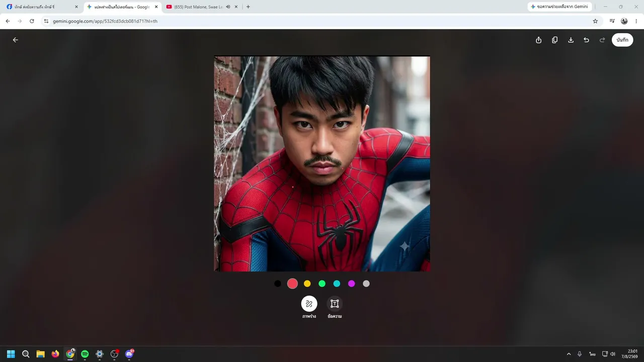Open Spotify from the taskbar
Viewport: 644px width, 362px height.
tap(85, 354)
